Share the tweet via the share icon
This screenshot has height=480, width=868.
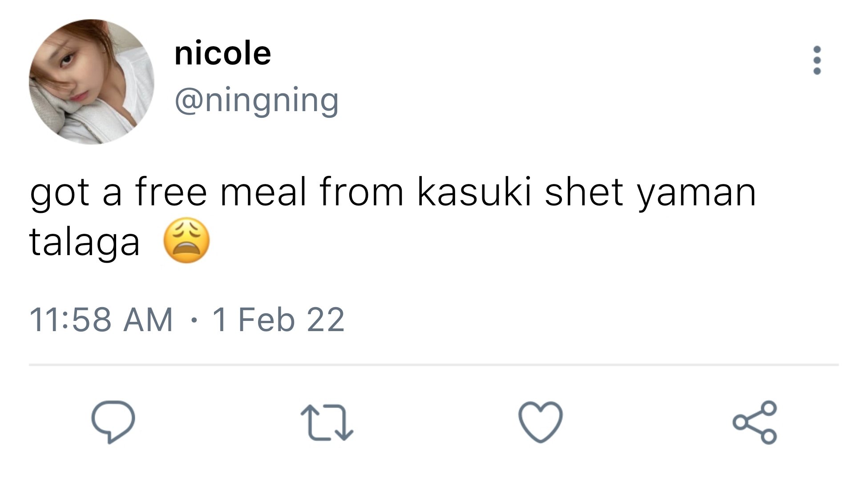click(x=755, y=422)
